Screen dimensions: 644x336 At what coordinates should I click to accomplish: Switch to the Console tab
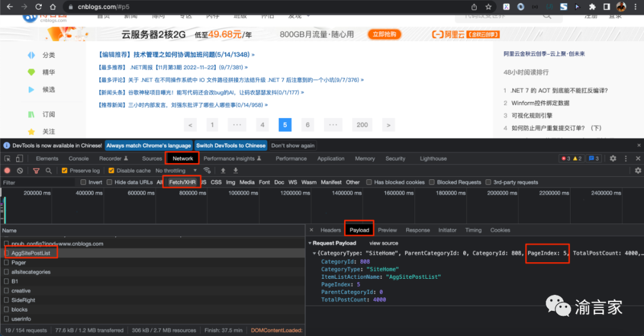tap(79, 158)
